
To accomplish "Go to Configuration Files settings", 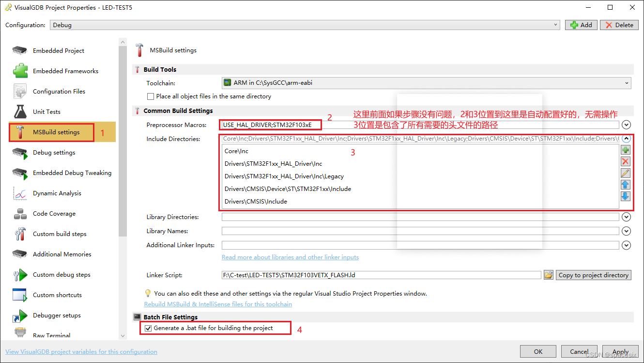I will [59, 92].
